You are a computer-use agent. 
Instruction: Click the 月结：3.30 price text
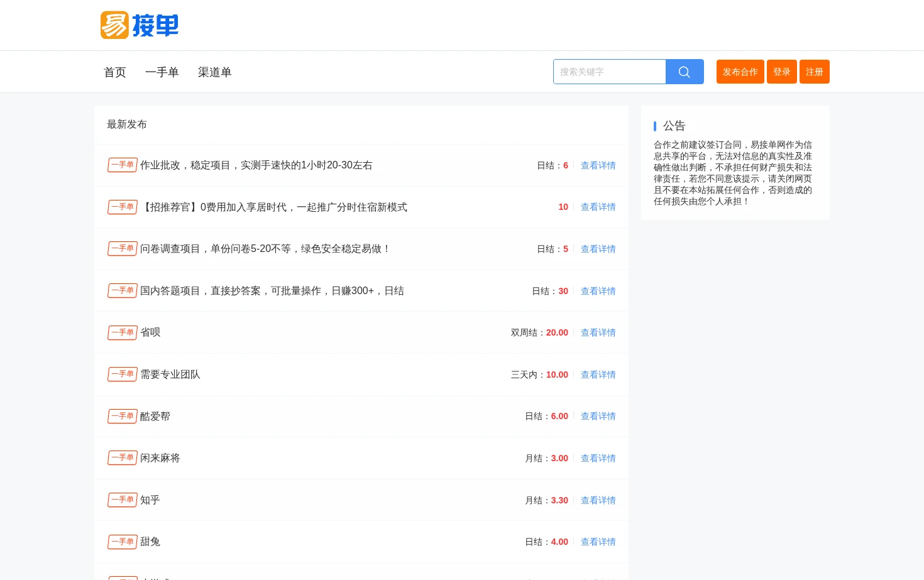tap(547, 500)
